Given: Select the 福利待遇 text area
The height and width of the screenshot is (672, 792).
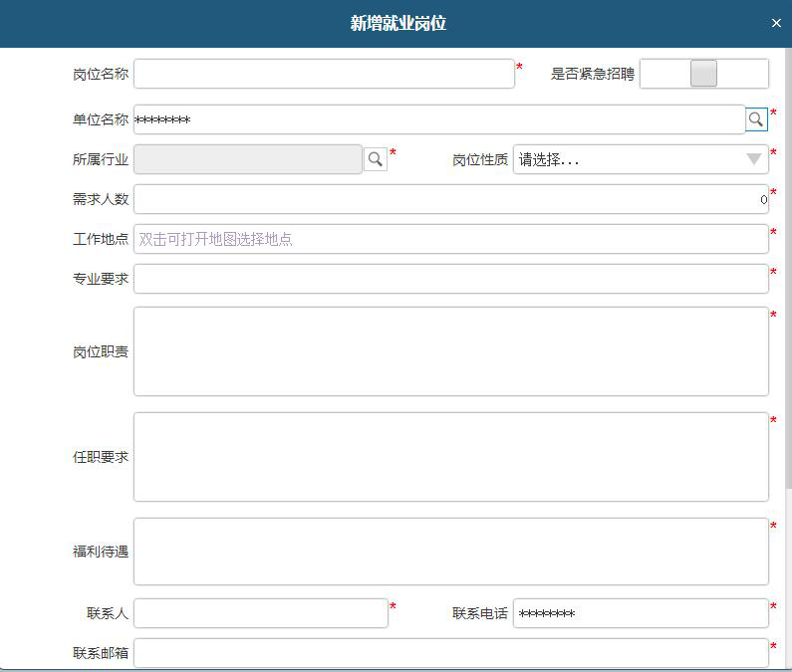Looking at the screenshot, I should [x=450, y=552].
